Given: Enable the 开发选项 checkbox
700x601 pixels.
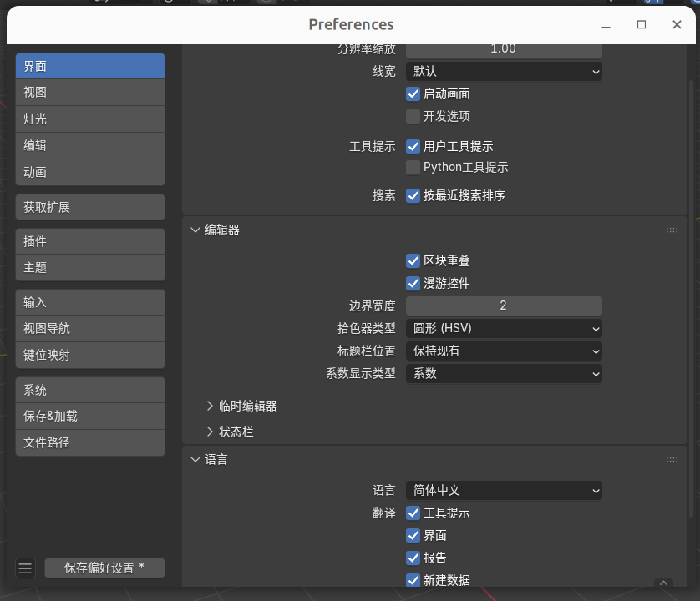Looking at the screenshot, I should click(413, 117).
